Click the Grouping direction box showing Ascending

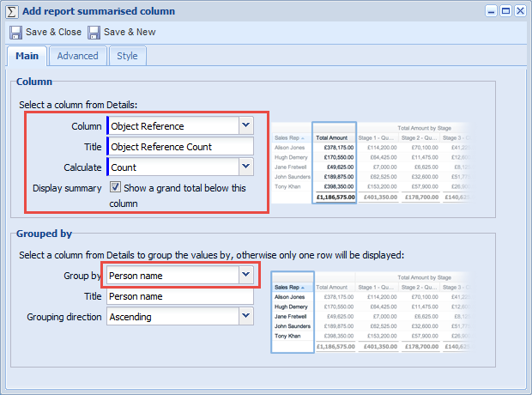(x=180, y=316)
